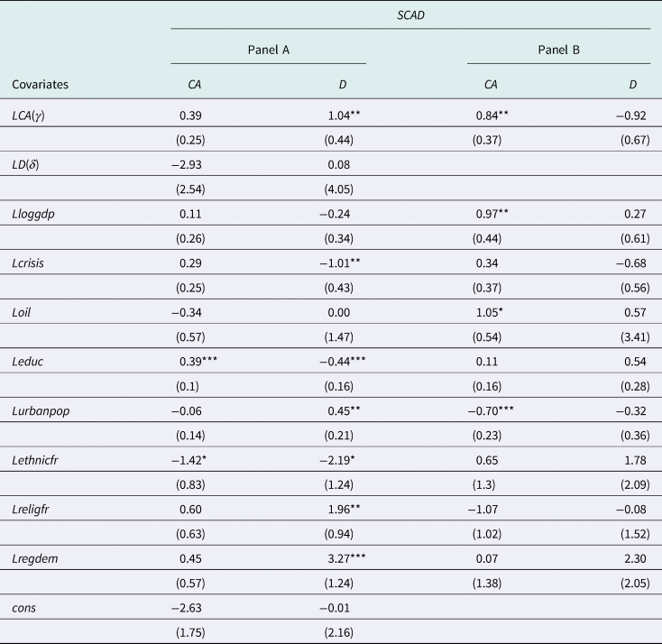662x644 pixels.
Task: Click the −2.93 coefficient value
Action: point(191,166)
